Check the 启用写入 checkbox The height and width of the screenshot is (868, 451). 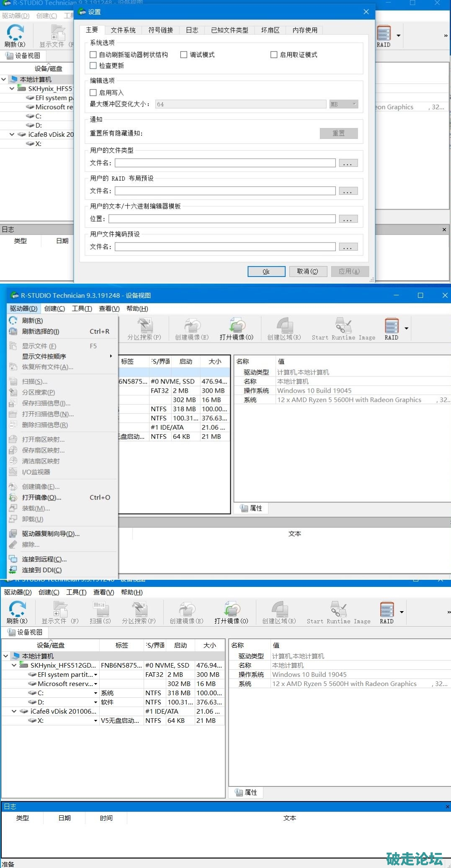(x=93, y=93)
